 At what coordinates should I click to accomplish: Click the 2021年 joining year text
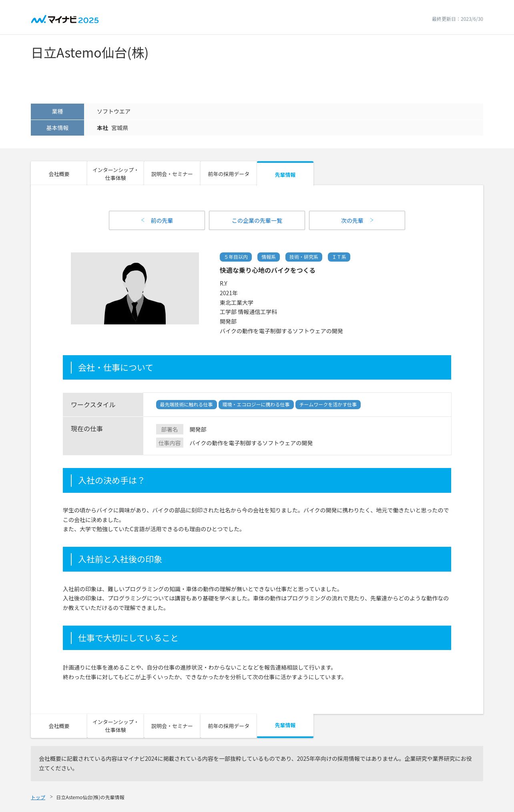pos(229,293)
